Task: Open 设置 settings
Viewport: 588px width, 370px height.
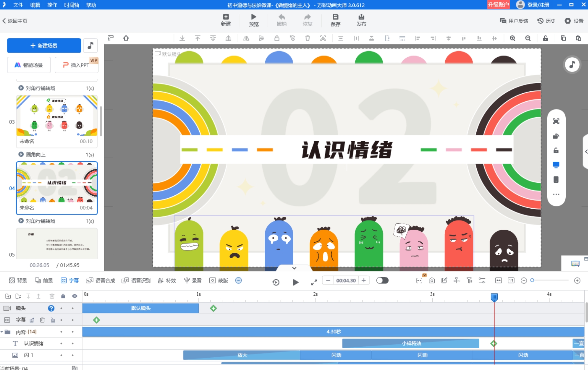Action: coord(574,21)
